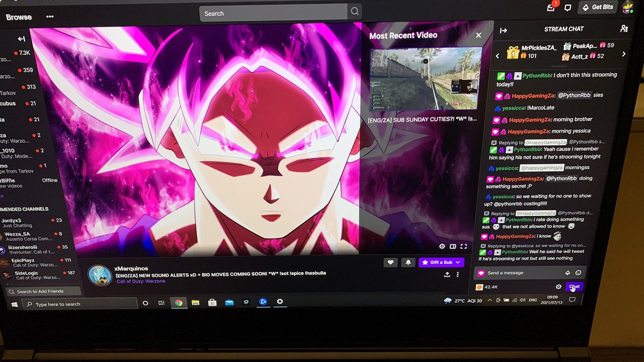Open chat settings gear icon
This screenshot has width=644, height=362.
coord(559,287)
